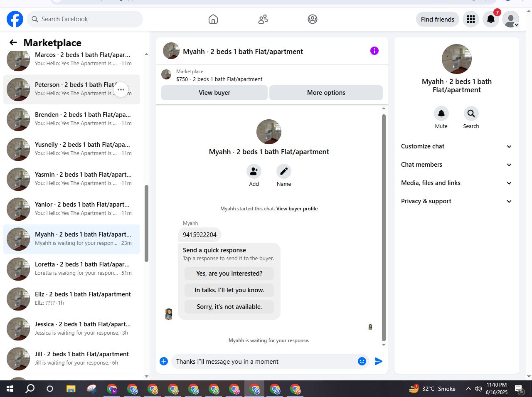Send quick reply "Sorry, it's not available."

tap(229, 307)
